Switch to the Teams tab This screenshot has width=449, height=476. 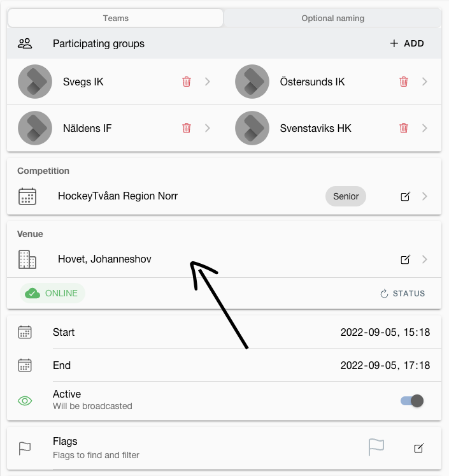point(115,18)
